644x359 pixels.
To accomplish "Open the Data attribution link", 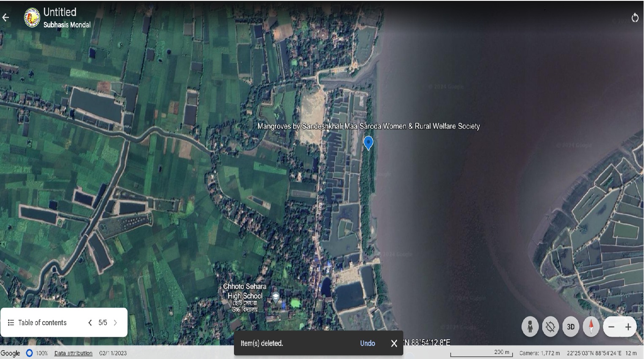I will coord(73,354).
